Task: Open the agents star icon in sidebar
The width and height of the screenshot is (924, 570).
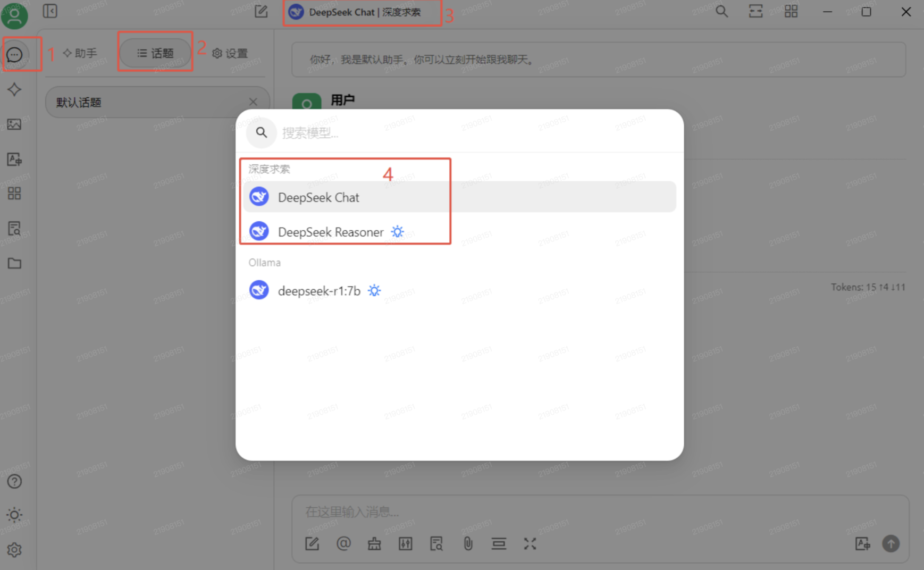Action: pos(14,89)
